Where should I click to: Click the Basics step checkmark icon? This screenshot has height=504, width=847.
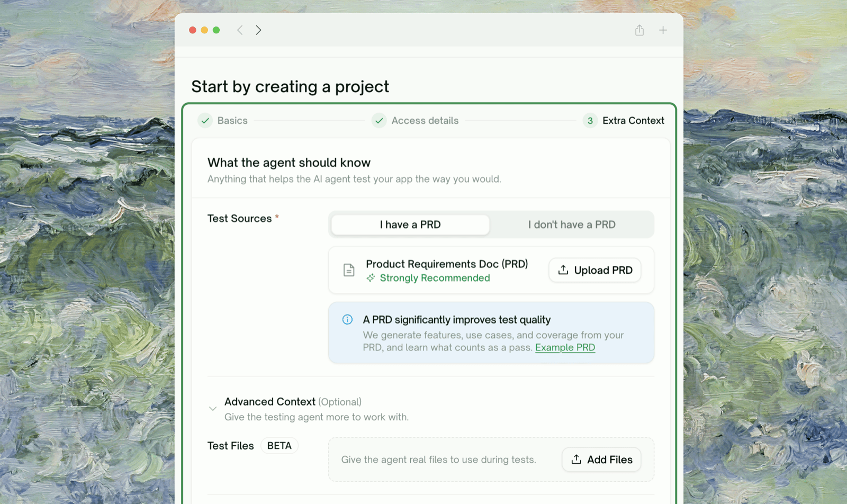(x=205, y=121)
